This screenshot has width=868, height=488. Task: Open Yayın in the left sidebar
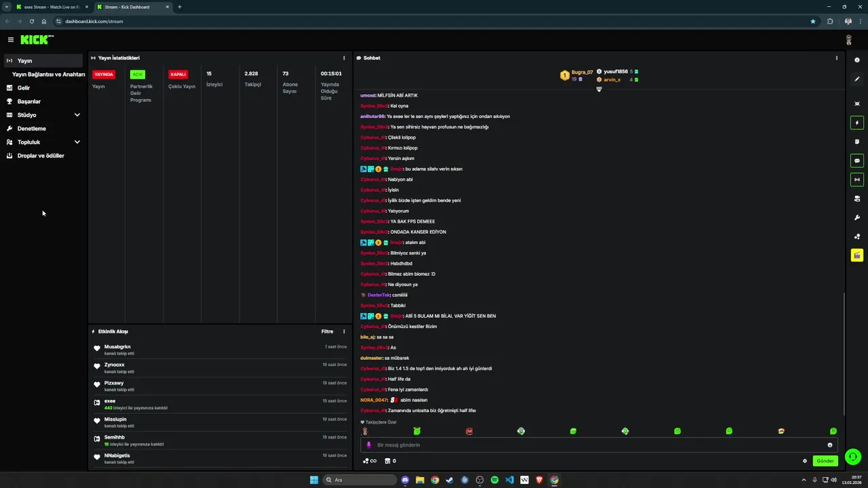[x=43, y=61]
